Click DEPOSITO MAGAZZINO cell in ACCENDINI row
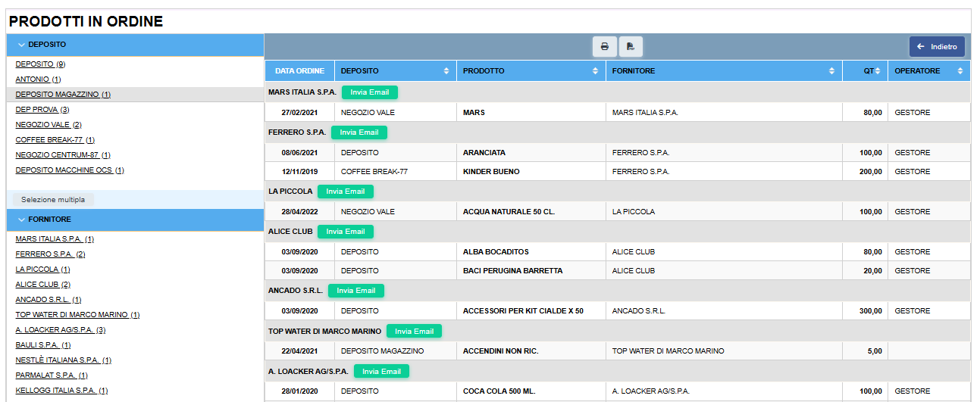Image resolution: width=980 pixels, height=402 pixels. pos(395,351)
